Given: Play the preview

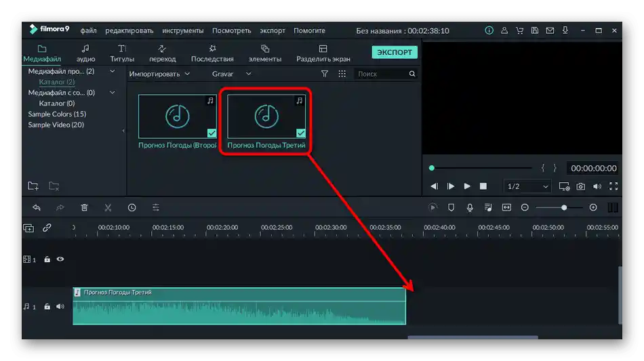Looking at the screenshot, I should [467, 186].
